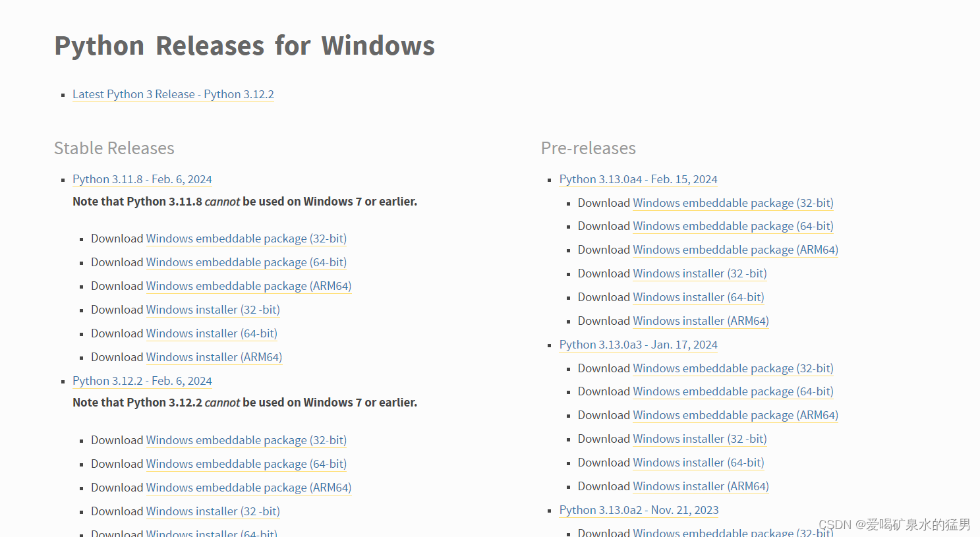The width and height of the screenshot is (980, 537).
Task: Download Python 3.13.0a4 Windows embeddable package (ARM64)
Action: (735, 250)
